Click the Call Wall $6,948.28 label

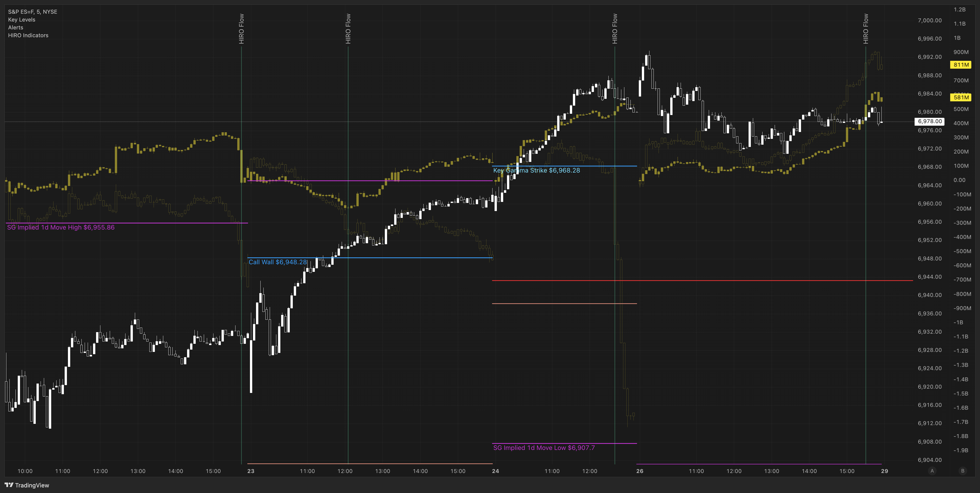(x=277, y=262)
